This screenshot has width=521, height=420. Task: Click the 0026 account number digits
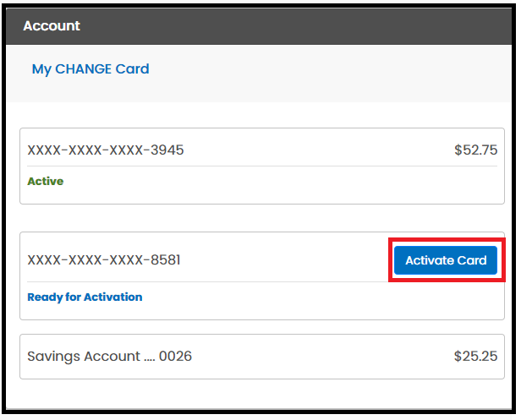click(x=175, y=357)
